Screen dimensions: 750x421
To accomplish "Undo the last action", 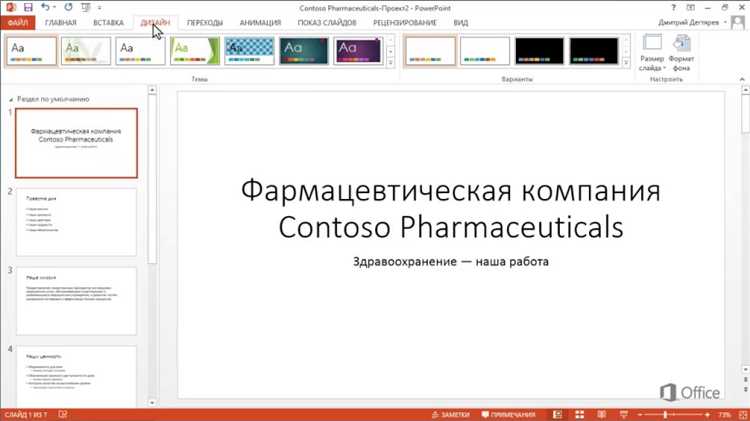I will (x=45, y=7).
